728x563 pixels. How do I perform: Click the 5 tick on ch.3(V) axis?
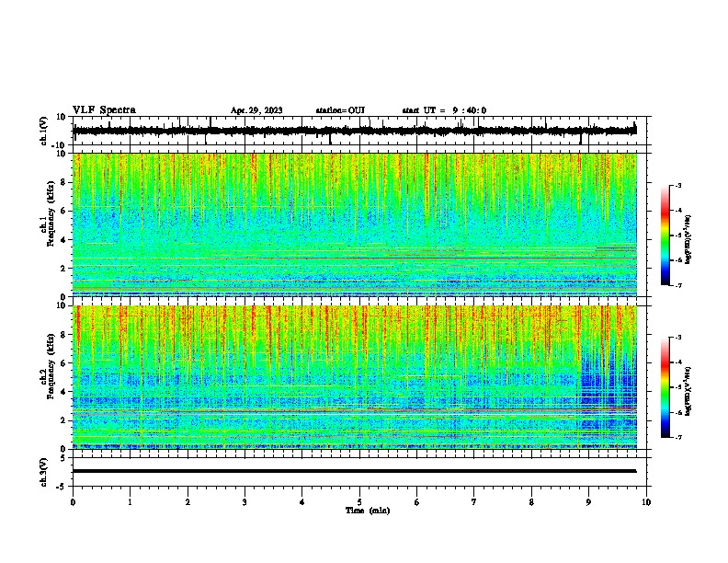pos(63,457)
